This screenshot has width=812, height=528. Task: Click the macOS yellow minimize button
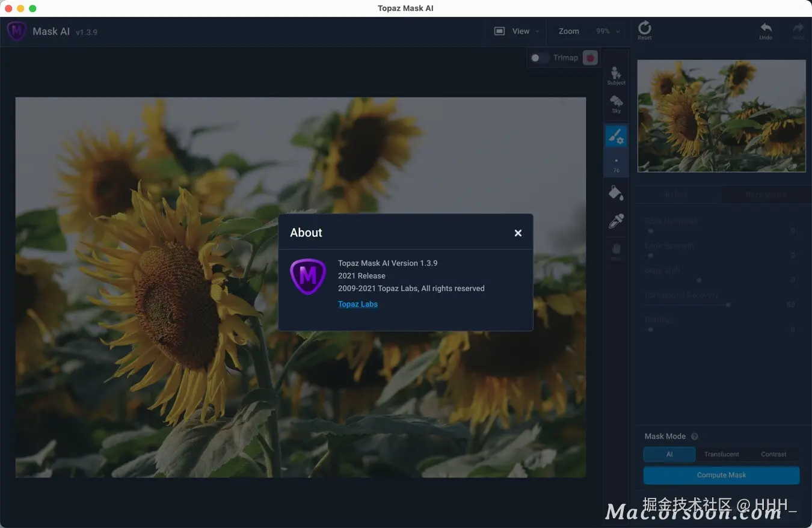[20, 8]
